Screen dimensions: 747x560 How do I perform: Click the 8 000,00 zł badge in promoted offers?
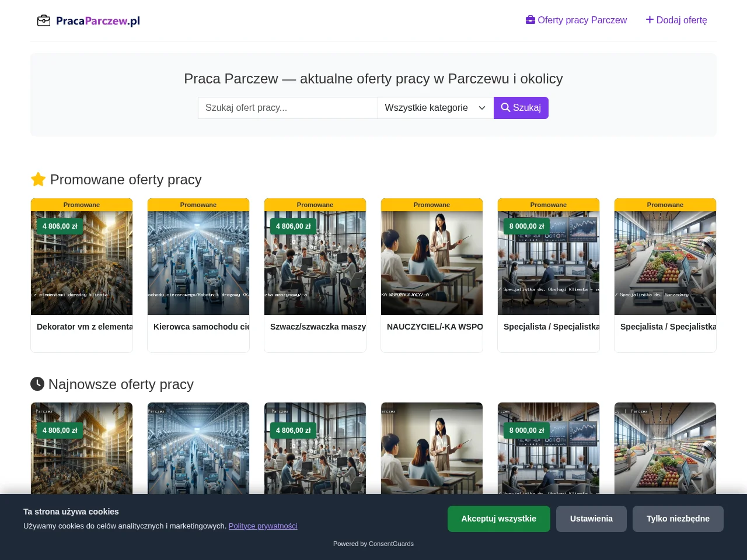(x=527, y=226)
